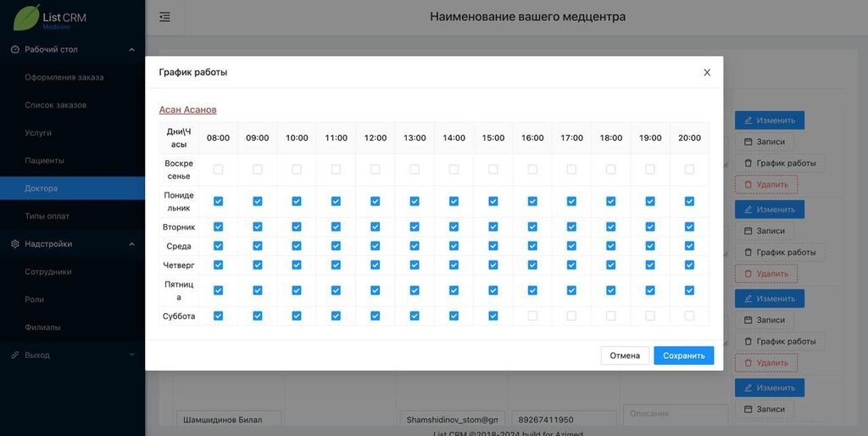The width and height of the screenshot is (868, 436).
Task: Uncheck Monday 12:00 checkbox
Action: coord(375,201)
